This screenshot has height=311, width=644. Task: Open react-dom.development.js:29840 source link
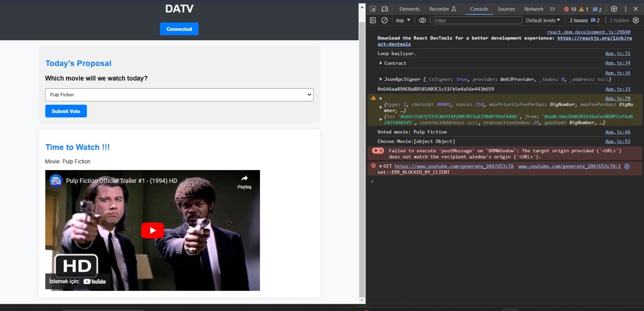tap(589, 32)
